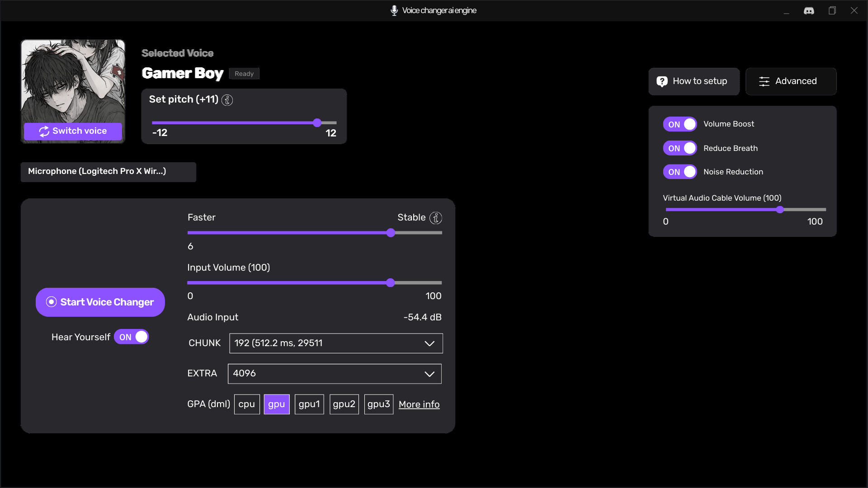Click the Switch voice refresh icon
The width and height of the screenshot is (868, 488).
tap(44, 131)
